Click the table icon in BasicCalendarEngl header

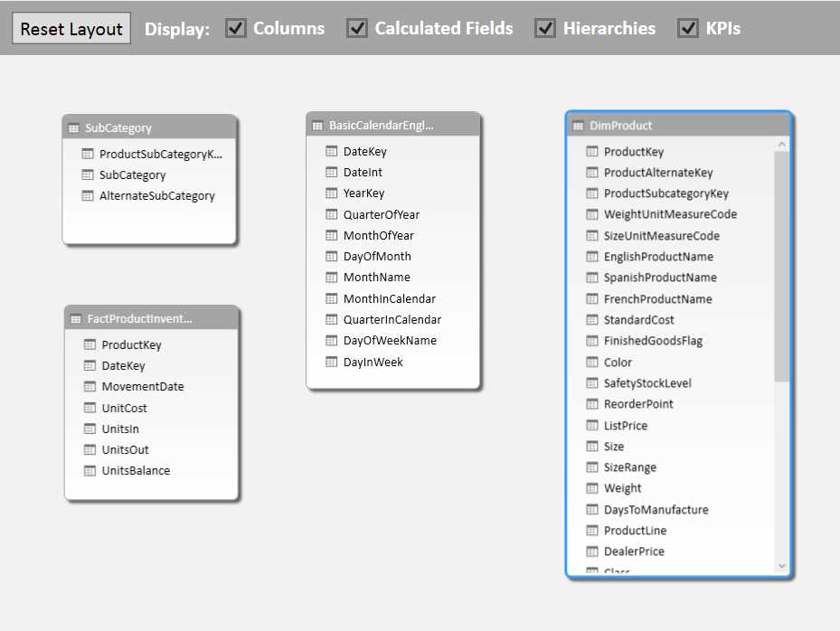pyautogui.click(x=317, y=126)
